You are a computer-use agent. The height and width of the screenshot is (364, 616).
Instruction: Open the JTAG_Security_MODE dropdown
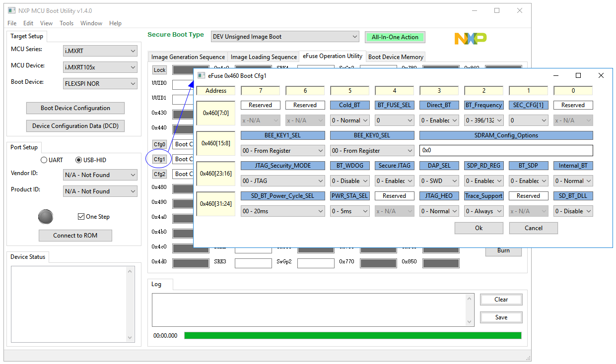click(283, 181)
